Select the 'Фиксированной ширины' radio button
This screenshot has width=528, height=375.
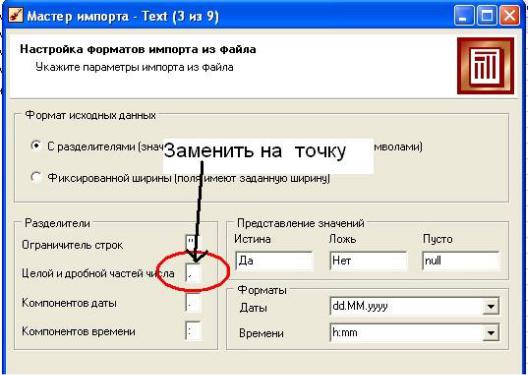[36, 177]
